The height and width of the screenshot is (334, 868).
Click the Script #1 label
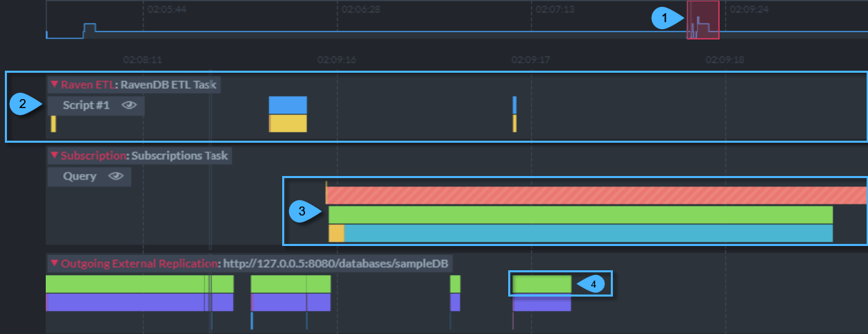tap(86, 105)
